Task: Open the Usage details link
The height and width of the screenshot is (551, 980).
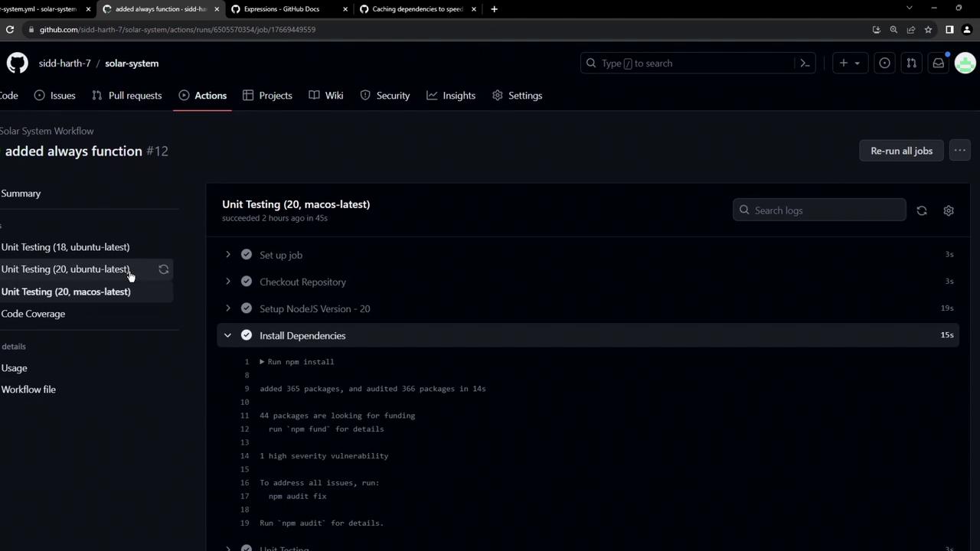Action: pos(14,368)
